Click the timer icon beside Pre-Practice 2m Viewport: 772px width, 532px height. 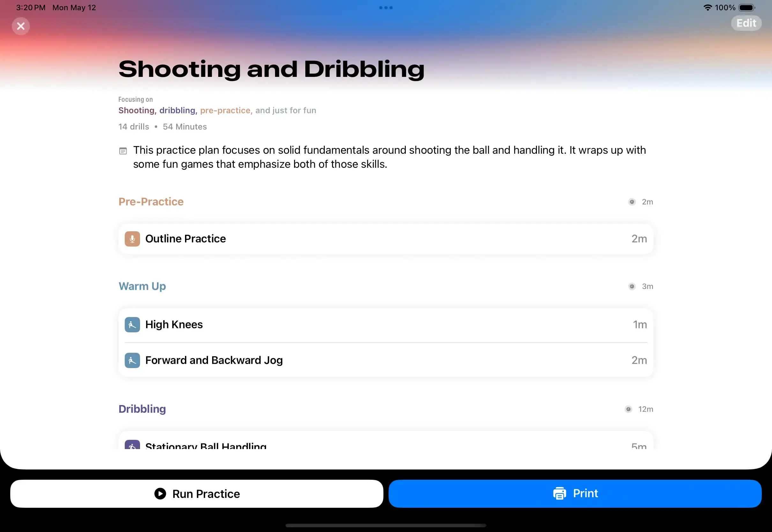pos(632,202)
